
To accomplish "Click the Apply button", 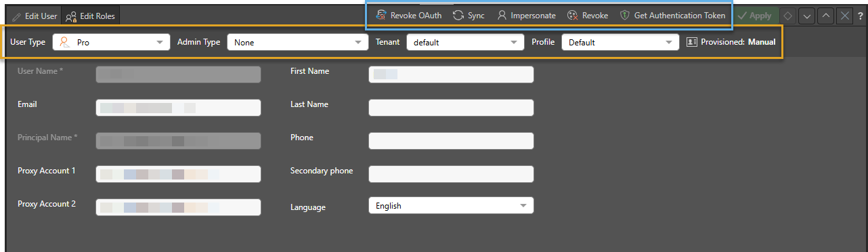I will click(x=756, y=16).
